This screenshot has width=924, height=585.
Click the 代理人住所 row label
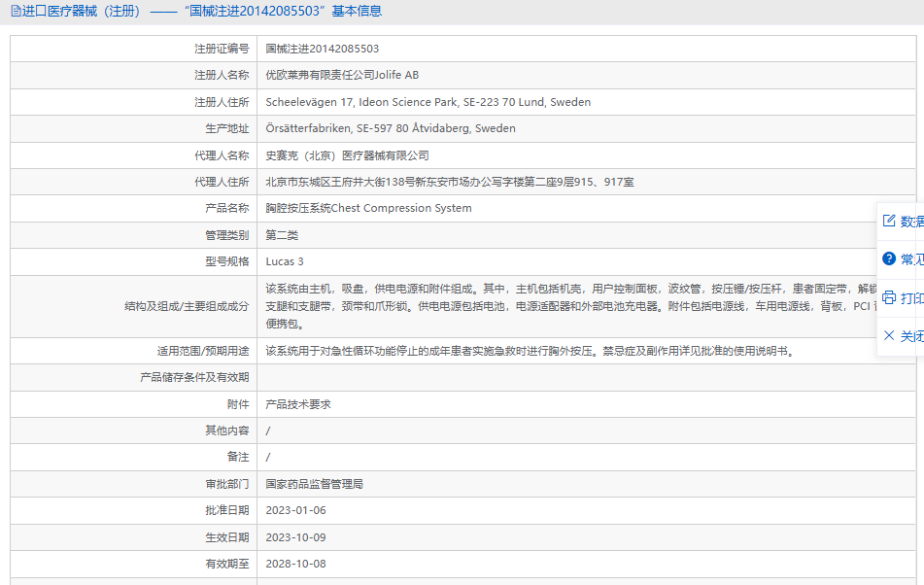(x=222, y=182)
